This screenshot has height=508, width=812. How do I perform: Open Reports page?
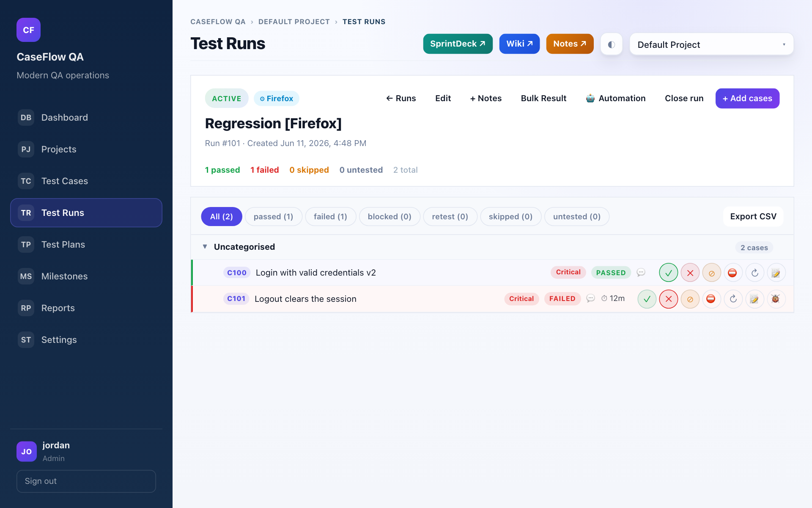[x=86, y=308]
